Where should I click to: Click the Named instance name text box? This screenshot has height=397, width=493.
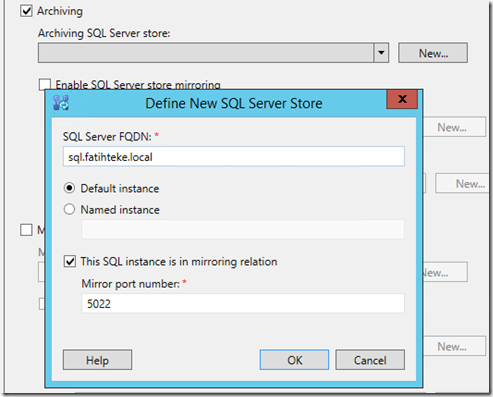coord(243,229)
